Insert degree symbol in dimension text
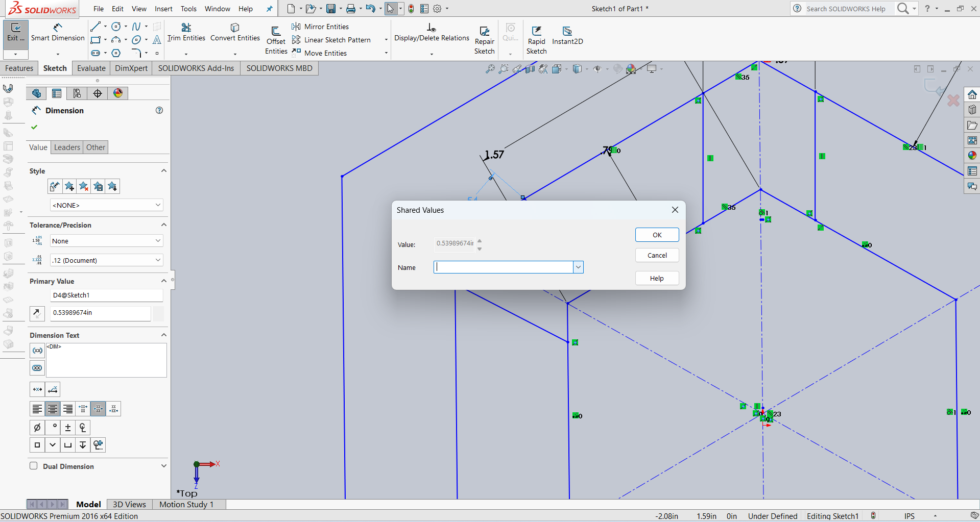 [53, 428]
